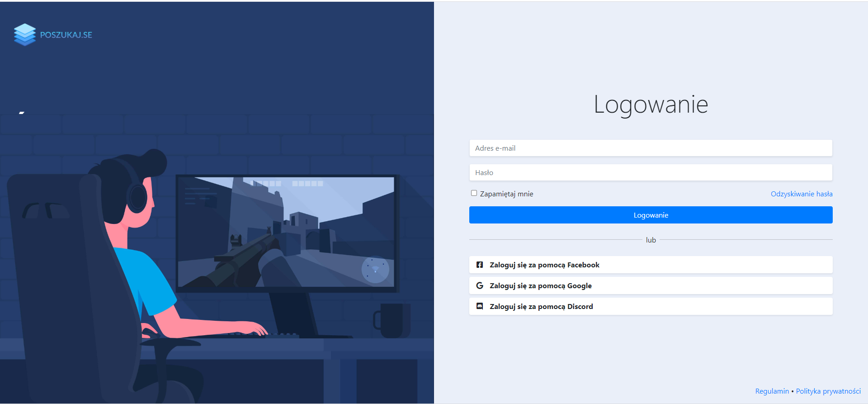Click the Discord icon in the login options

tap(480, 306)
